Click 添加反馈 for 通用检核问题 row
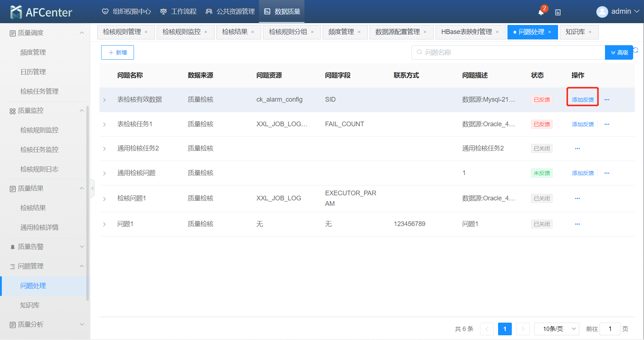Image resolution: width=644 pixels, height=340 pixels. [583, 173]
